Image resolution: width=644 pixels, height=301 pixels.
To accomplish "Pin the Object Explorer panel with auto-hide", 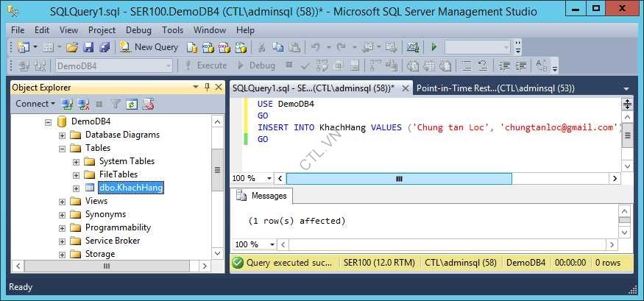I will [x=208, y=87].
